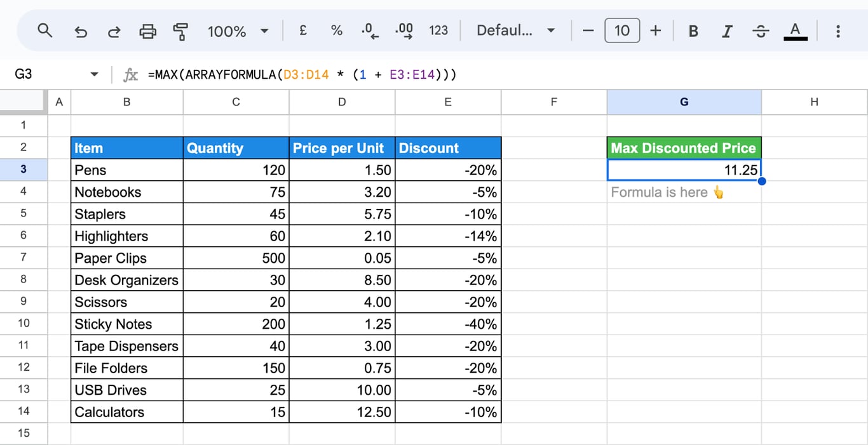Toggle italic formatting

[x=728, y=30]
